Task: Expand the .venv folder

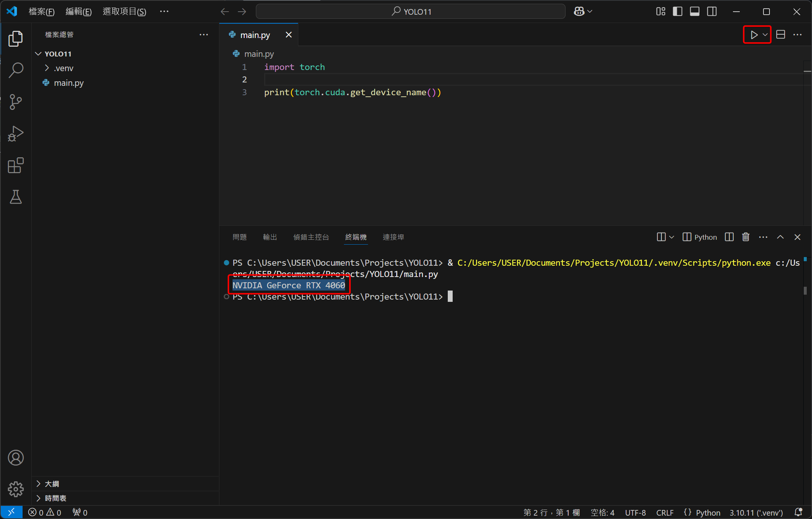Action: click(63, 68)
